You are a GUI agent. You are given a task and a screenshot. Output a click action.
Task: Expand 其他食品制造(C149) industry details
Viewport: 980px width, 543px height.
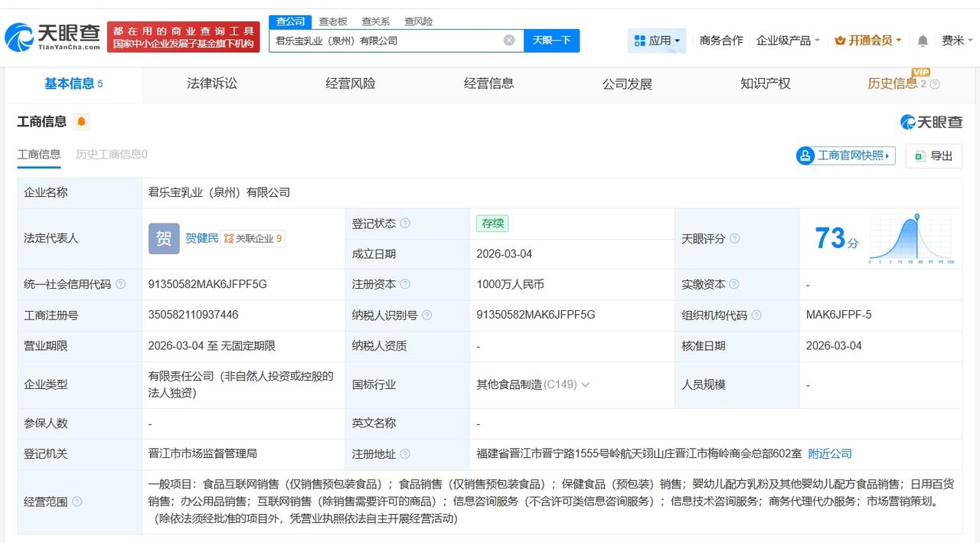[585, 384]
